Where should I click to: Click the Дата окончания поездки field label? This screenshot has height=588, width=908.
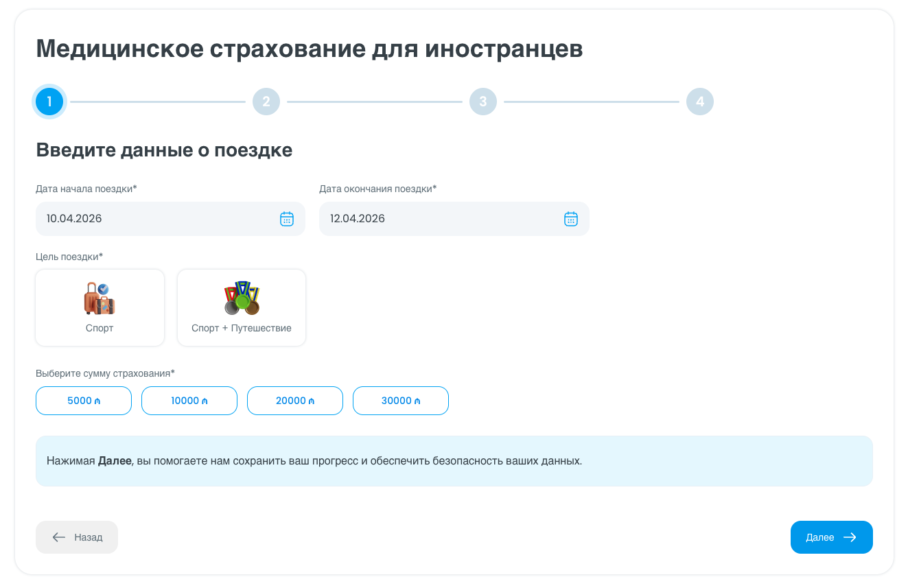(377, 189)
